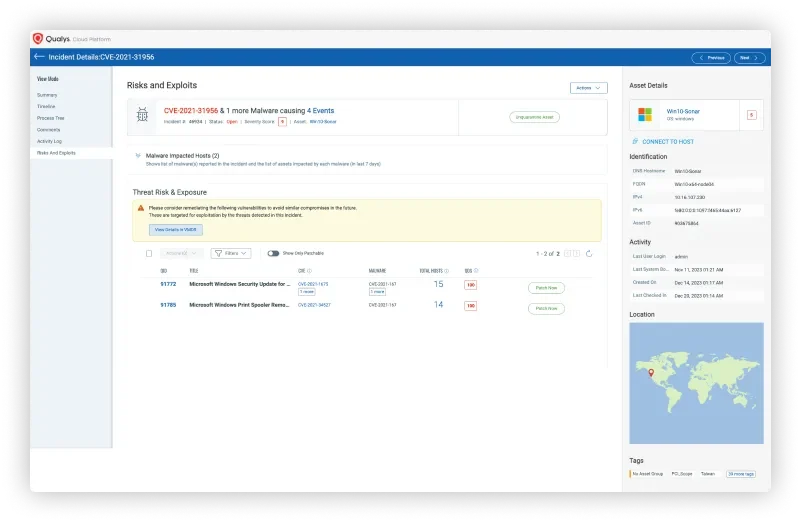This screenshot has height=522, width=801.
Task: Open the Win10-Sonar asset link in incident header
Action: coord(323,122)
